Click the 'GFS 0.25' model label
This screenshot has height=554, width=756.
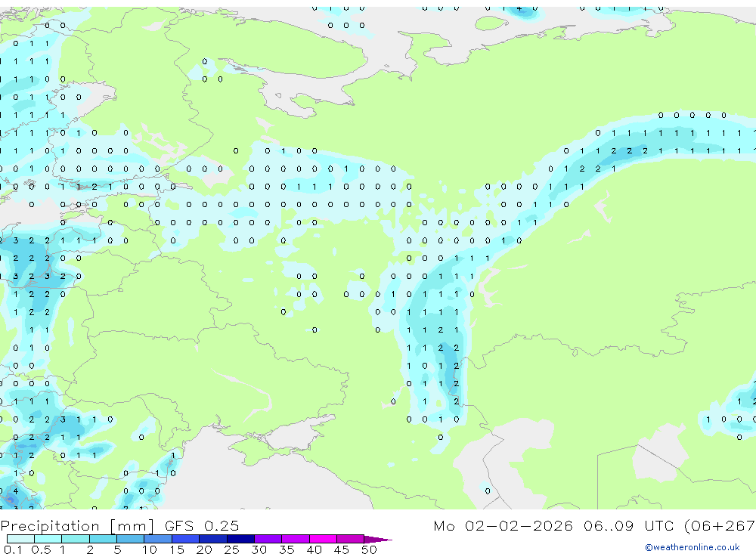pos(202,525)
